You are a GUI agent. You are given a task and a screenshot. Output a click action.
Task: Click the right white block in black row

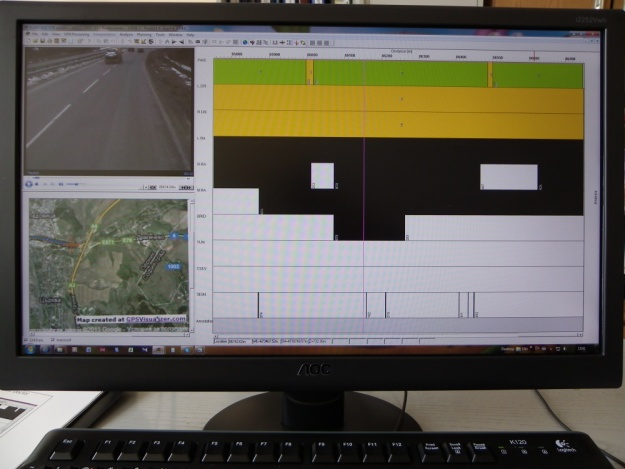[x=508, y=177]
